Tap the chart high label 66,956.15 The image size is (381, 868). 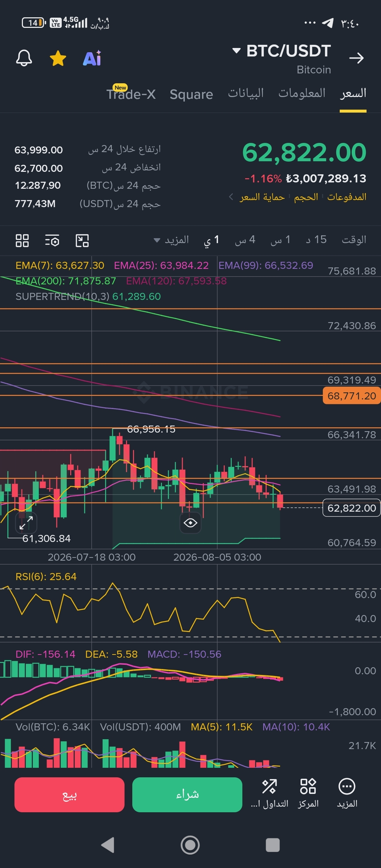tap(151, 429)
